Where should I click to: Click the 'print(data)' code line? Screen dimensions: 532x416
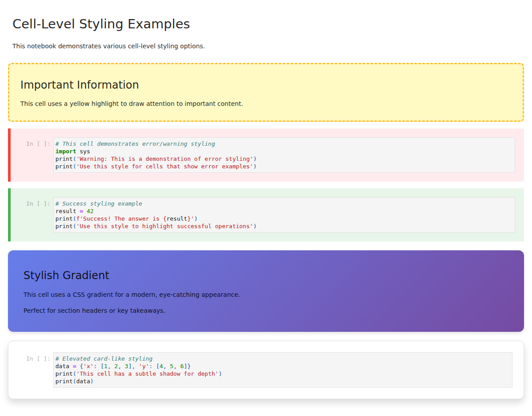tap(74, 381)
